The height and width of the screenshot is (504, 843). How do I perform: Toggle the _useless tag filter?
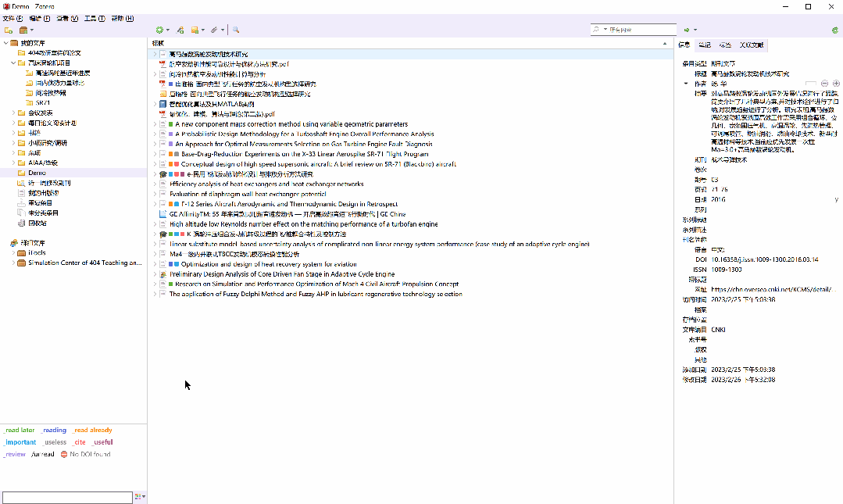(55, 442)
